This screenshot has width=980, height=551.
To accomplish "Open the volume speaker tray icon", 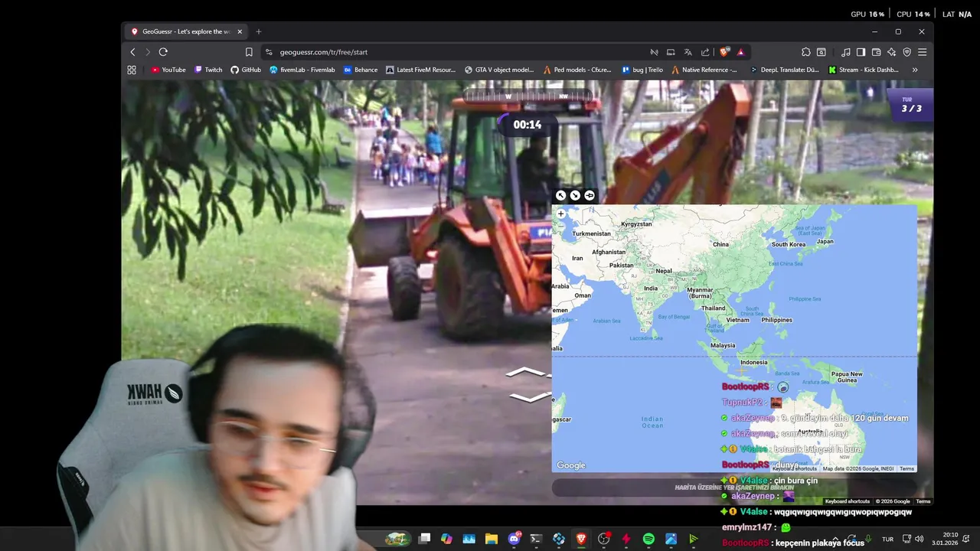I will tap(920, 539).
